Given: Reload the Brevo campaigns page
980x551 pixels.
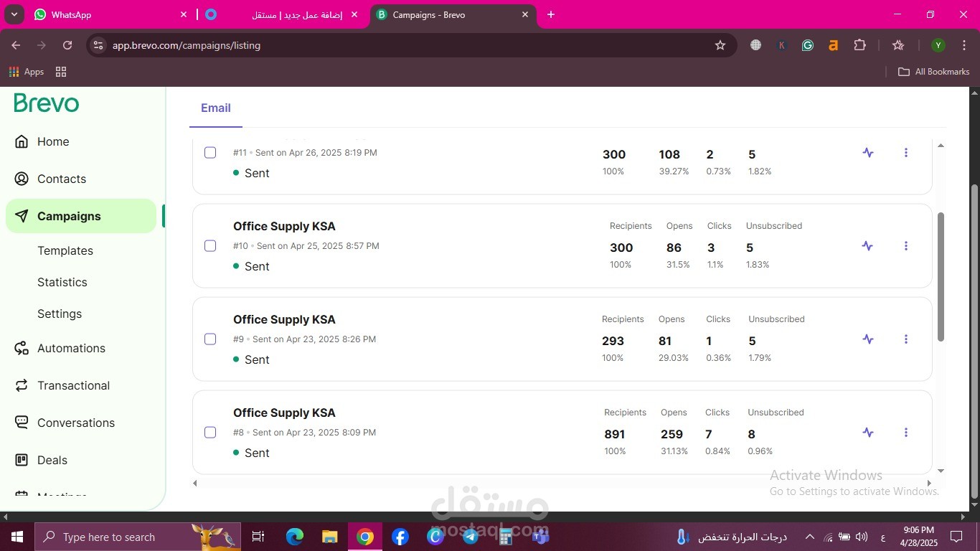Looking at the screenshot, I should [67, 45].
